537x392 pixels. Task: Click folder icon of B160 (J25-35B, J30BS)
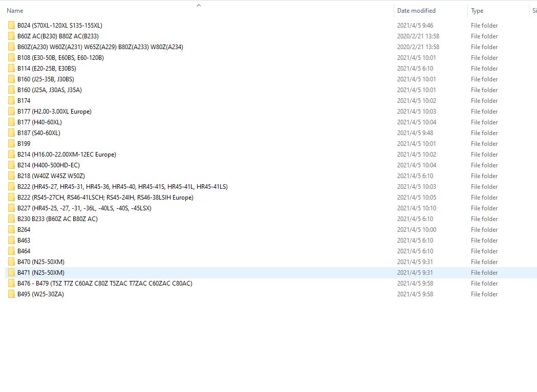[x=11, y=79]
